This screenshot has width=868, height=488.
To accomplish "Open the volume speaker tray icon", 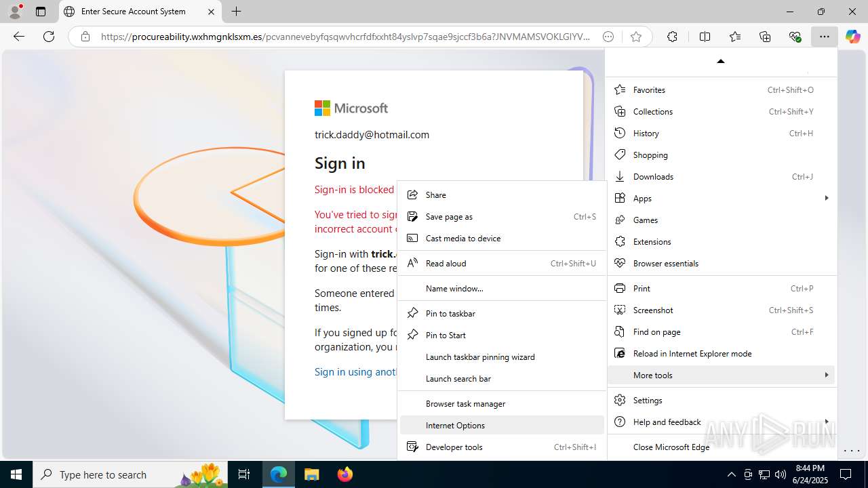I will 781,474.
